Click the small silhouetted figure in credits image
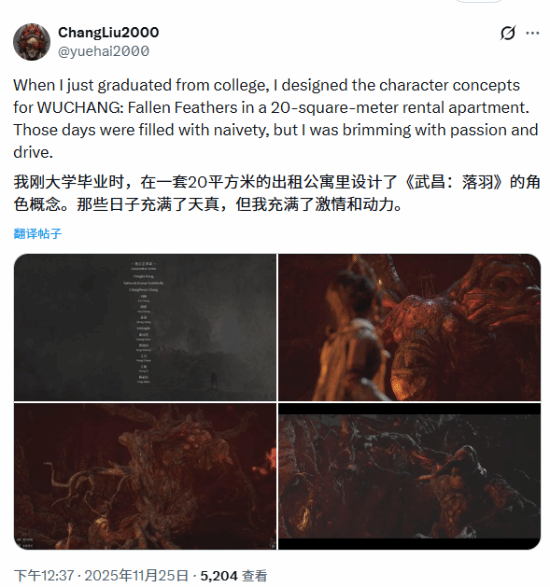This screenshot has height=587, width=550. (x=214, y=379)
